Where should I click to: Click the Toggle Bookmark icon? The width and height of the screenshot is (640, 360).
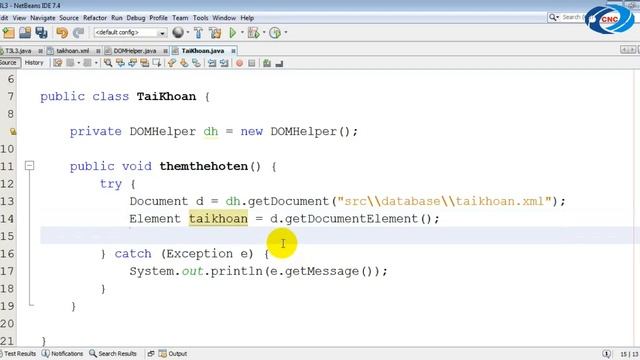point(196,63)
